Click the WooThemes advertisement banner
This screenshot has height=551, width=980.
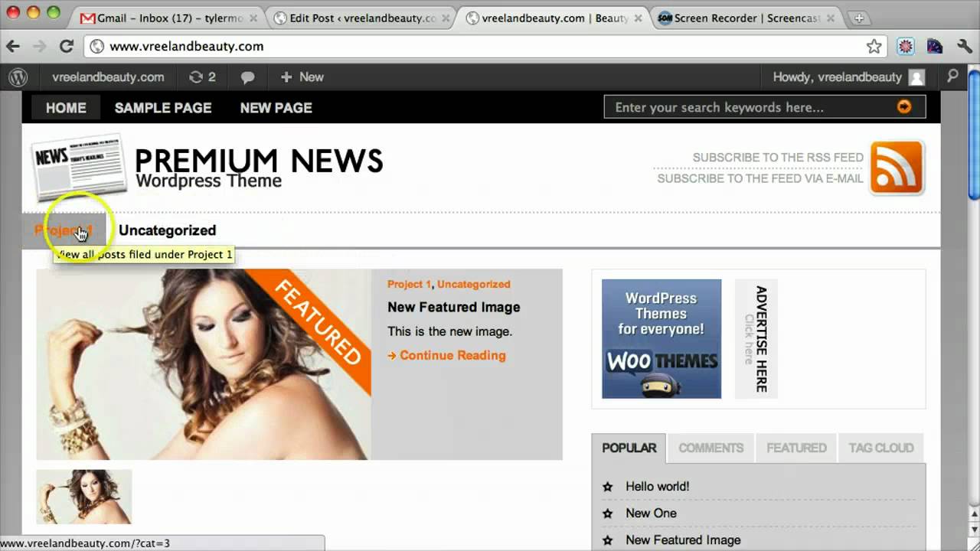(661, 339)
